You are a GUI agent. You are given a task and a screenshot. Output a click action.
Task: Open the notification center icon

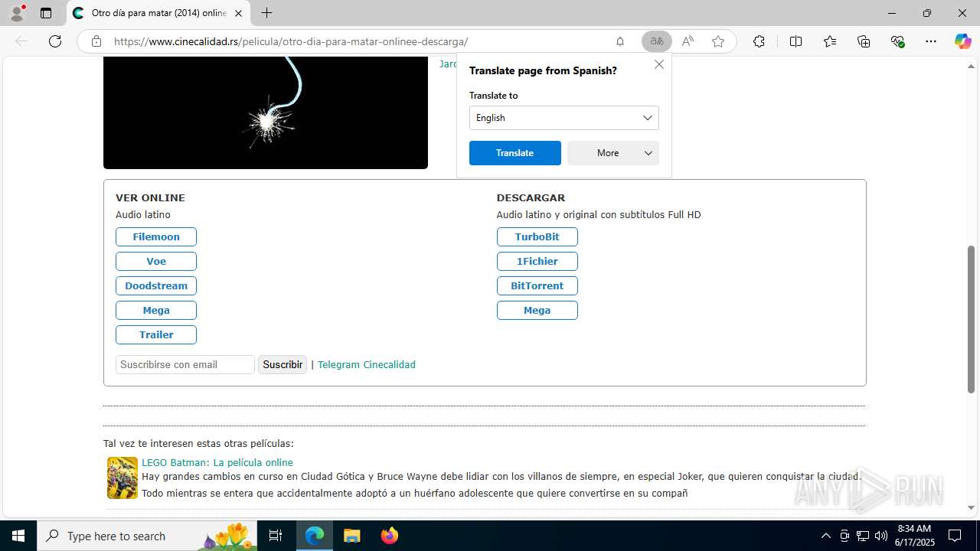coord(955,536)
